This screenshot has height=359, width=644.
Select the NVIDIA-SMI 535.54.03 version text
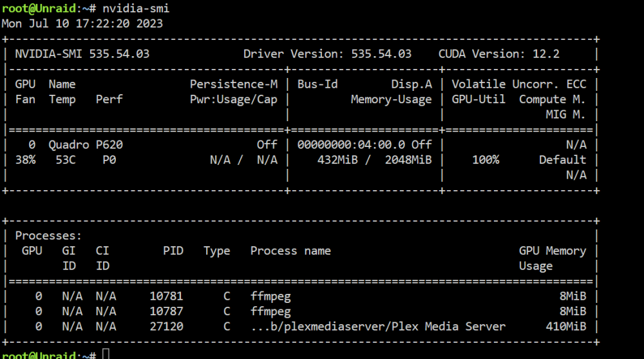tap(82, 54)
